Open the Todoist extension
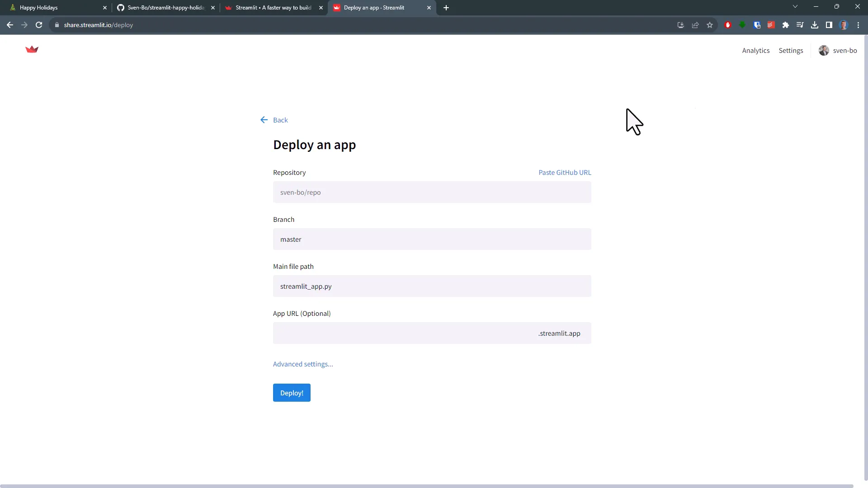868x488 pixels. (x=771, y=25)
